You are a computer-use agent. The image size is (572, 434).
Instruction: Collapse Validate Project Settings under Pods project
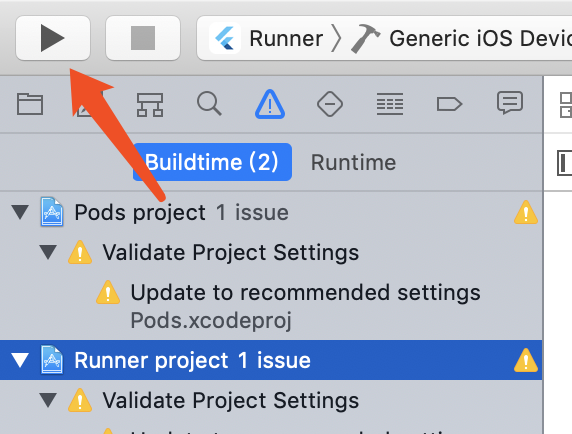(48, 252)
